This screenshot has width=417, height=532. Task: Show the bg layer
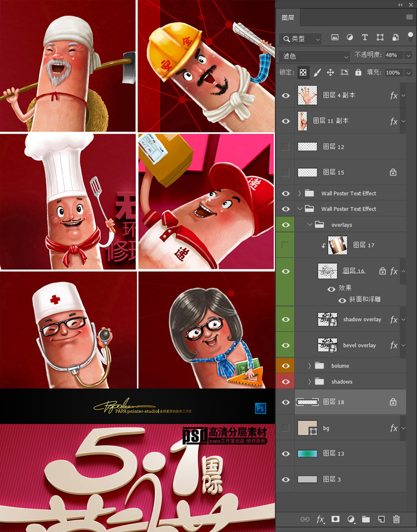[285, 428]
